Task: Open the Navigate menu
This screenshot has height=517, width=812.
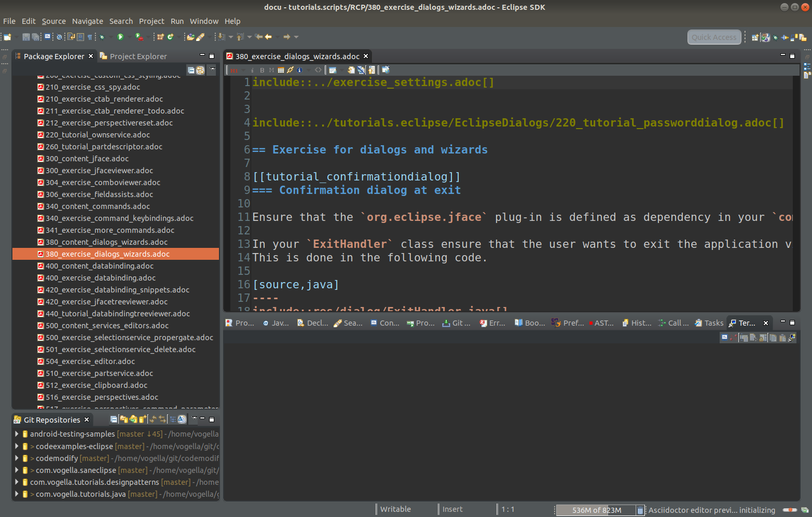Action: [87, 21]
